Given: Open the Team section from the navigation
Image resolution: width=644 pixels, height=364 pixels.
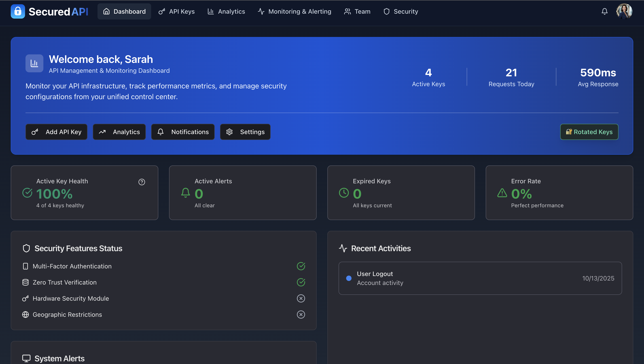Looking at the screenshot, I should click(357, 11).
